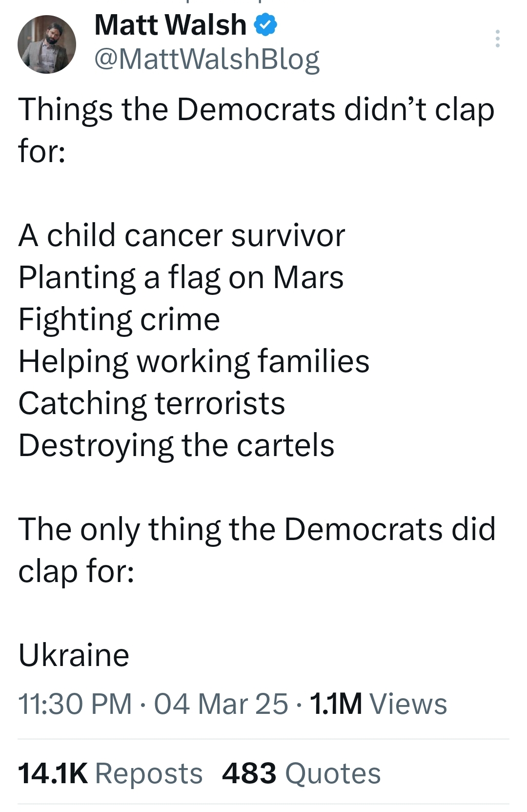The image size is (527, 812).
Task: Open Matt Walsh's profile picture
Action: pyautogui.click(x=47, y=44)
